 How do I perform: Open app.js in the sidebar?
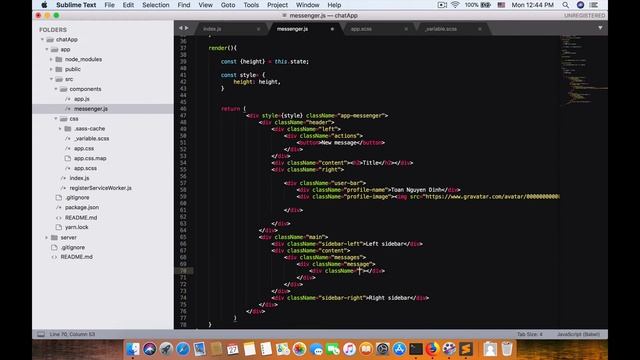[82, 99]
